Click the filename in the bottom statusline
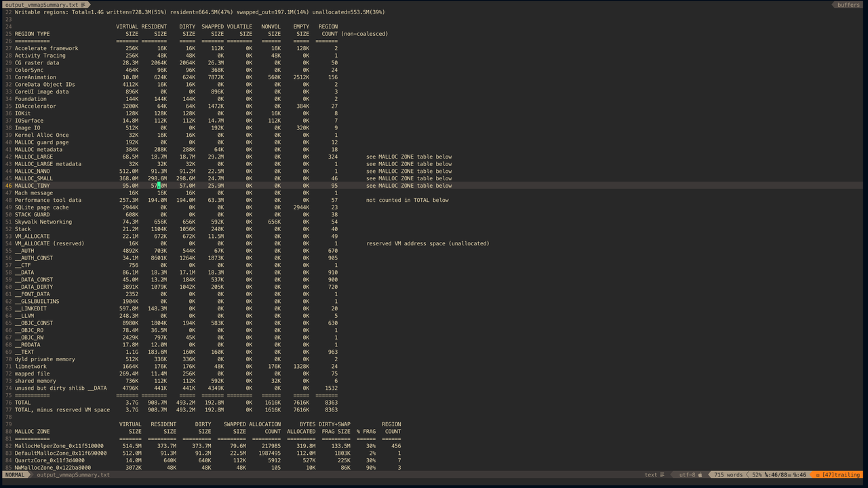This screenshot has height=488, width=868. pyautogui.click(x=73, y=475)
